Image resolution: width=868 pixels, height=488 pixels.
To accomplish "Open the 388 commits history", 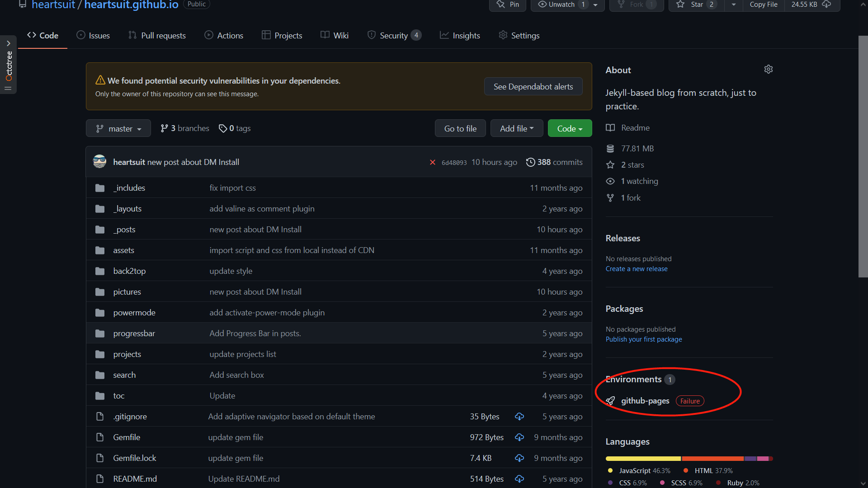I will point(554,162).
